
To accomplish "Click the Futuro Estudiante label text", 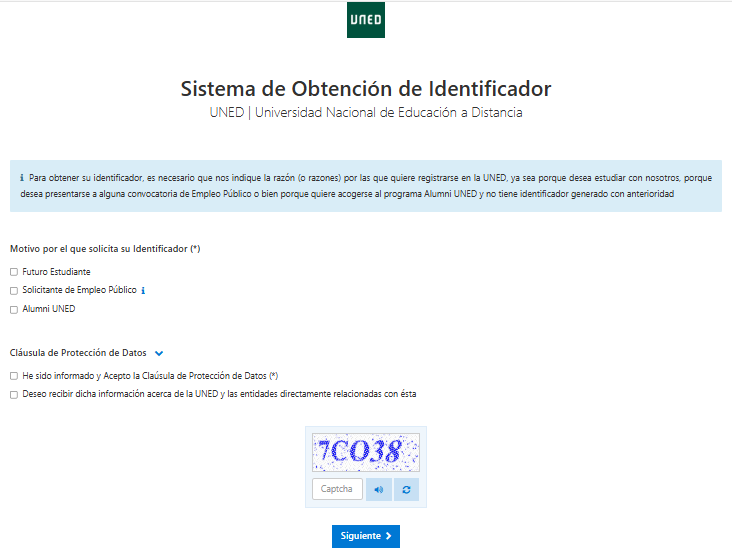I will pos(56,272).
